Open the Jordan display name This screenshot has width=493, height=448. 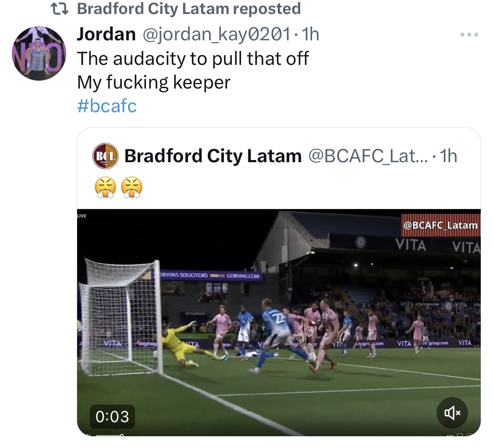pyautogui.click(x=106, y=34)
